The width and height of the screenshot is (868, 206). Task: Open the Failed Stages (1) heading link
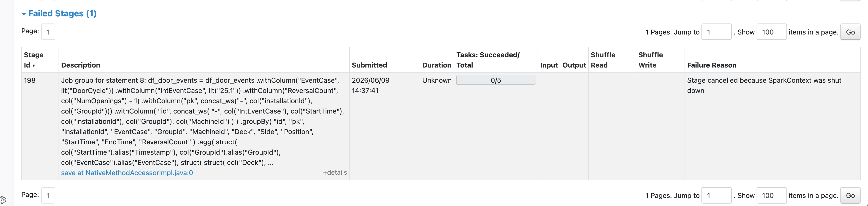[62, 13]
